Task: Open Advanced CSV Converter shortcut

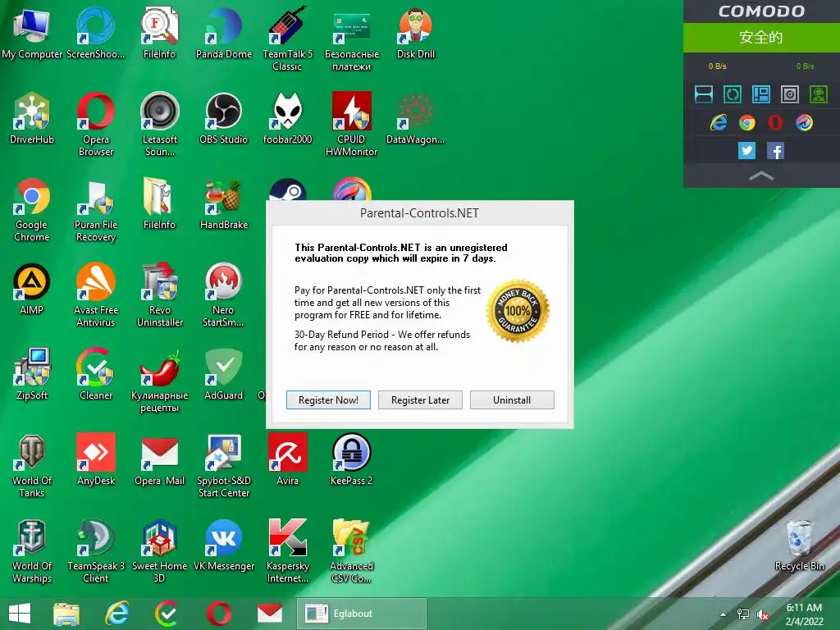Action: click(x=351, y=550)
